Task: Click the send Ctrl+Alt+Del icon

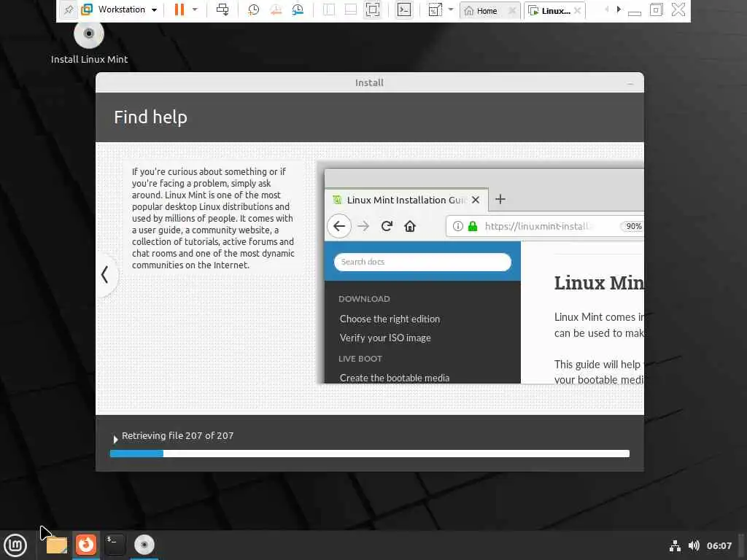Action: [x=222, y=9]
